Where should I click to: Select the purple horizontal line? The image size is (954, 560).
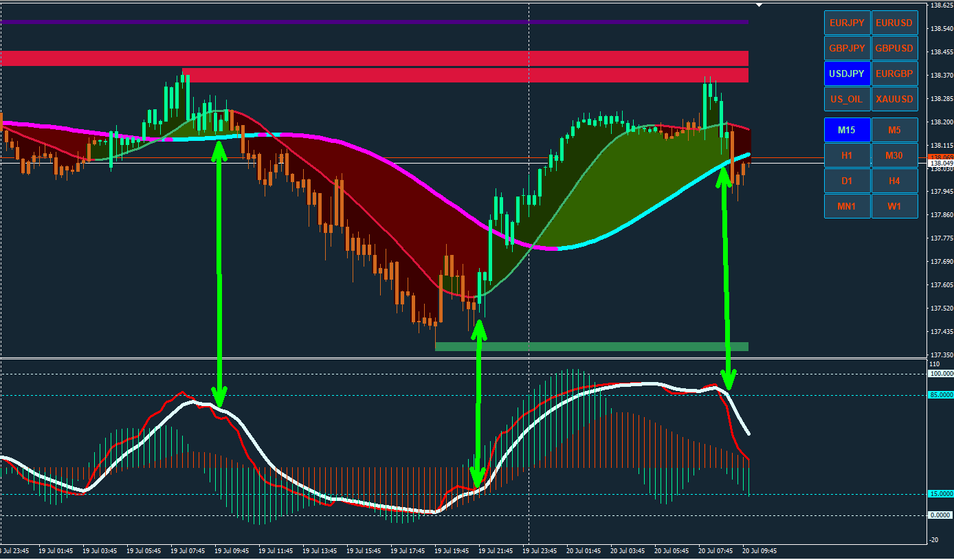point(374,22)
